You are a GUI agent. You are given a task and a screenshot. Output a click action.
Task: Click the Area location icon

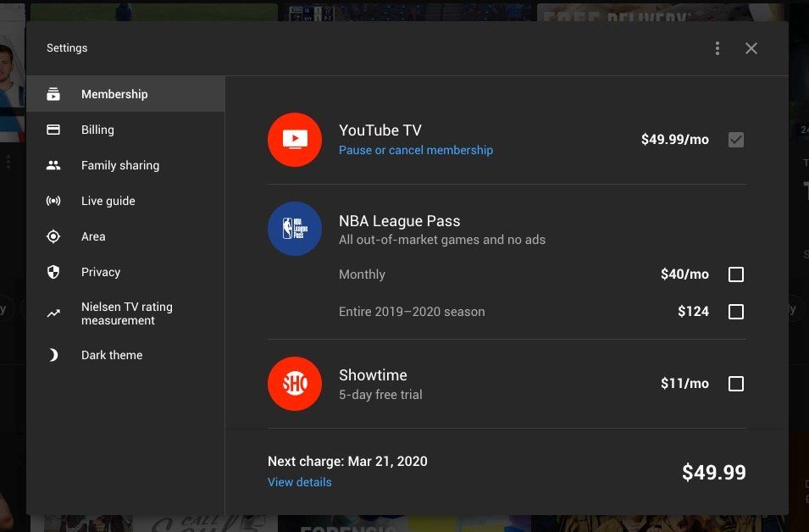coord(54,236)
